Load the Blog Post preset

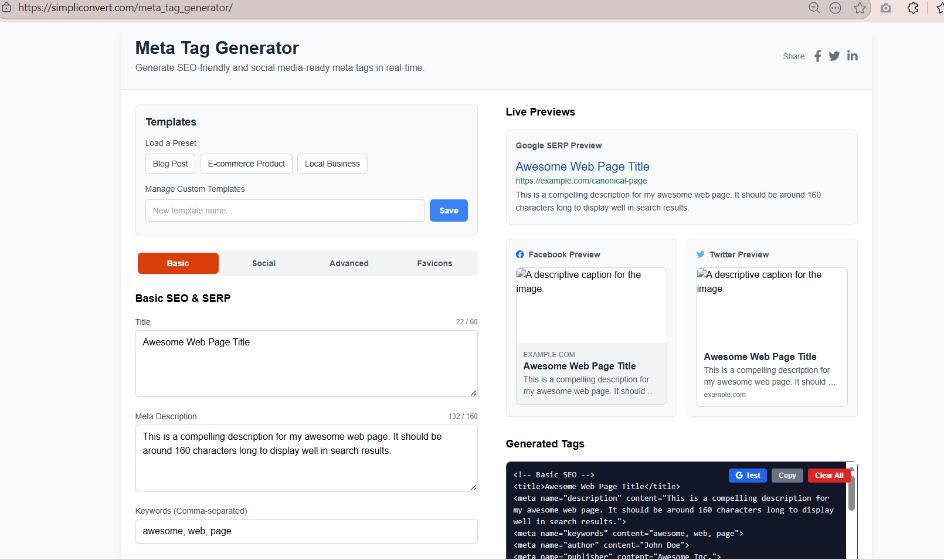pos(170,164)
